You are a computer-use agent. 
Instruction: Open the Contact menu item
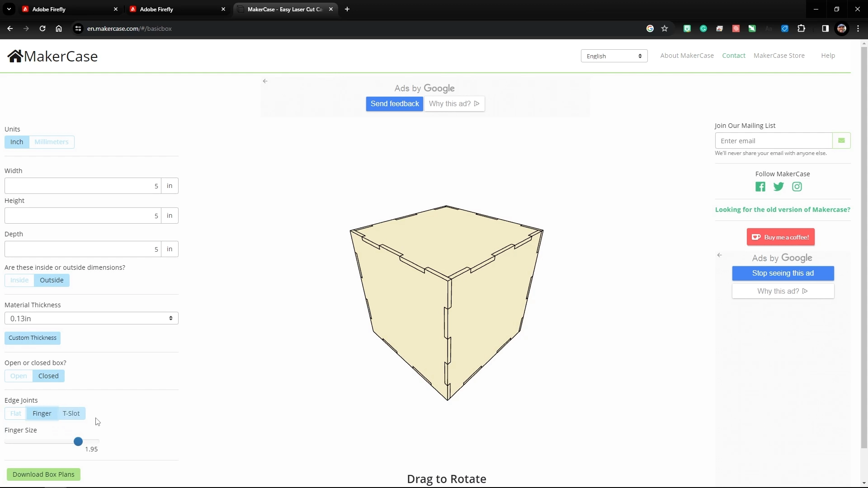(734, 56)
